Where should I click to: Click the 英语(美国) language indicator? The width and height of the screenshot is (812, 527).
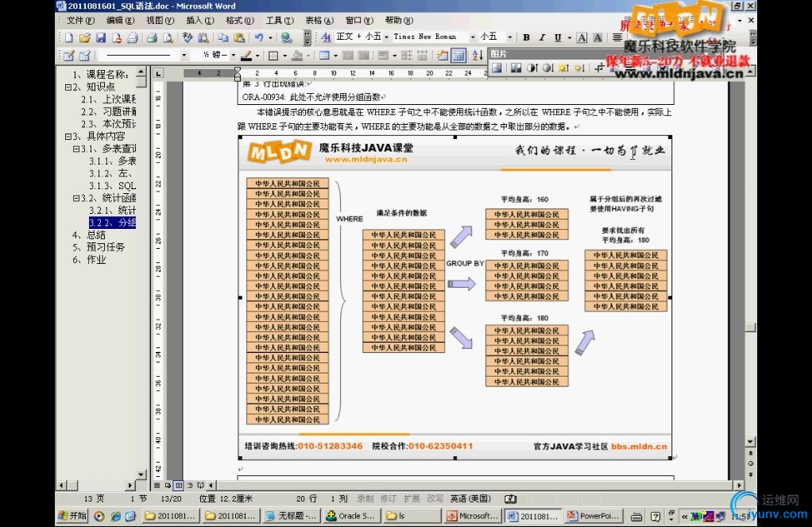(x=470, y=498)
